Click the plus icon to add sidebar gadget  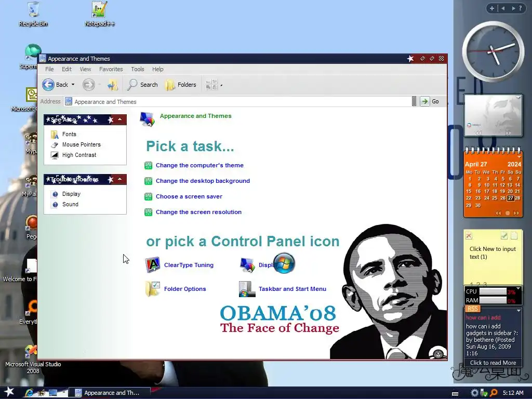tap(491, 8)
